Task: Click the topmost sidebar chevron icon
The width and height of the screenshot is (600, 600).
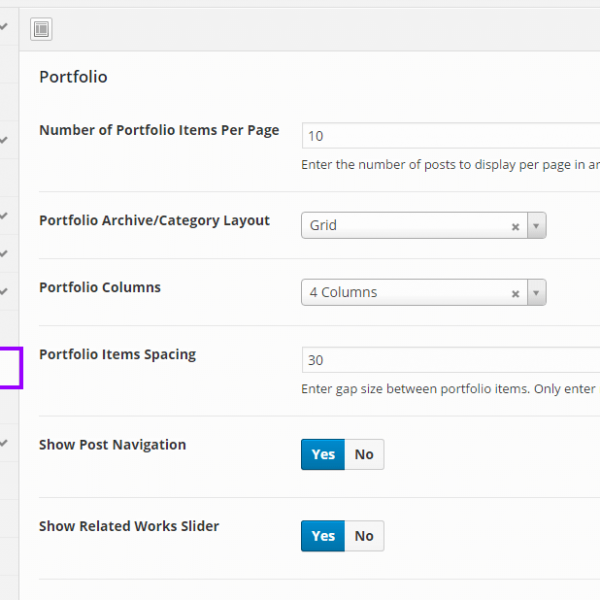Action: (x=5, y=27)
